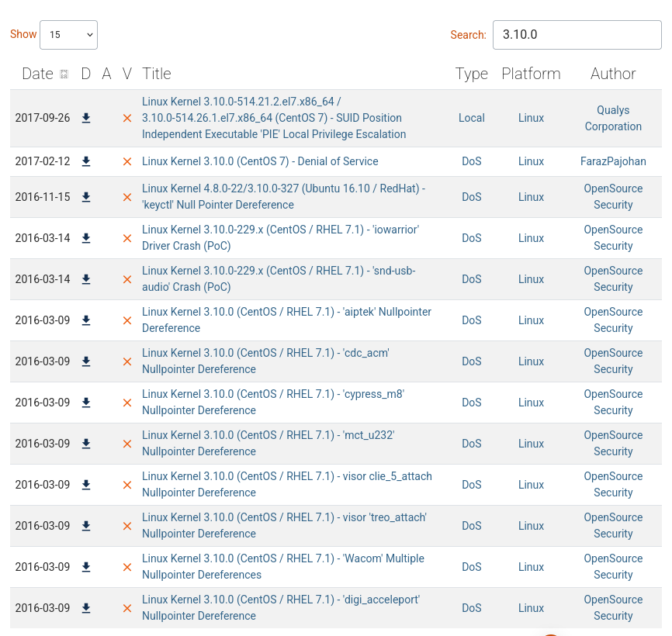Focus the Search field containing 3.10.0

577,35
